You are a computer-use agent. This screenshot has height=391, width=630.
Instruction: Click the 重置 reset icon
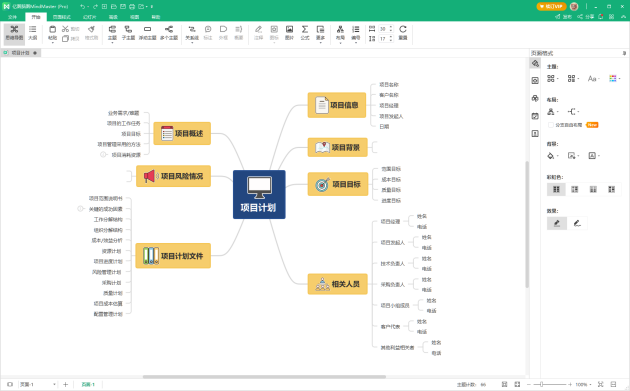point(403,33)
